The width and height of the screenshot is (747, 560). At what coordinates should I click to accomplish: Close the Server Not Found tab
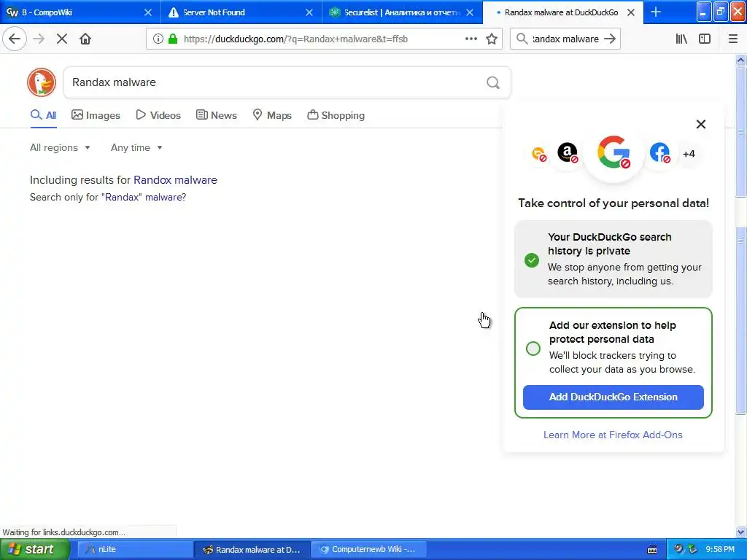pos(309,12)
